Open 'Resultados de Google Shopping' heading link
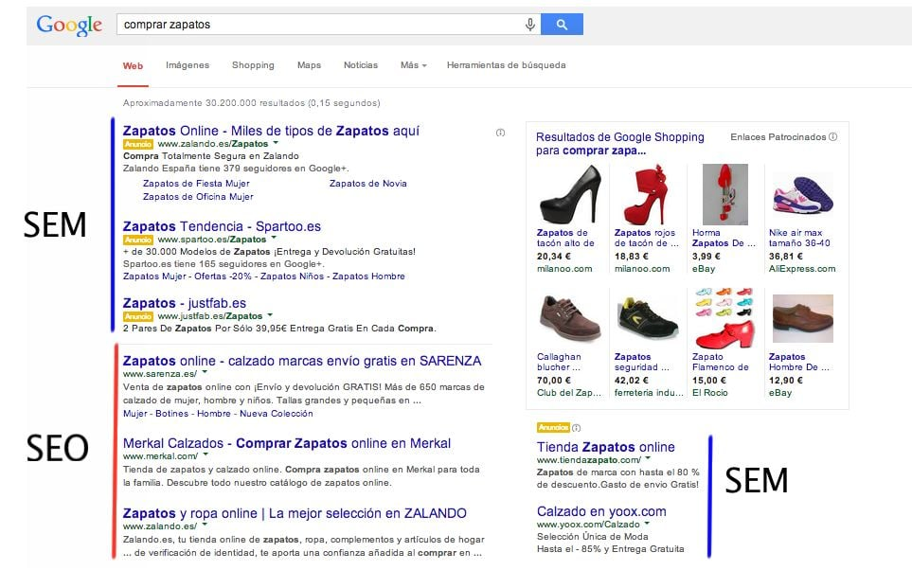 (x=620, y=144)
